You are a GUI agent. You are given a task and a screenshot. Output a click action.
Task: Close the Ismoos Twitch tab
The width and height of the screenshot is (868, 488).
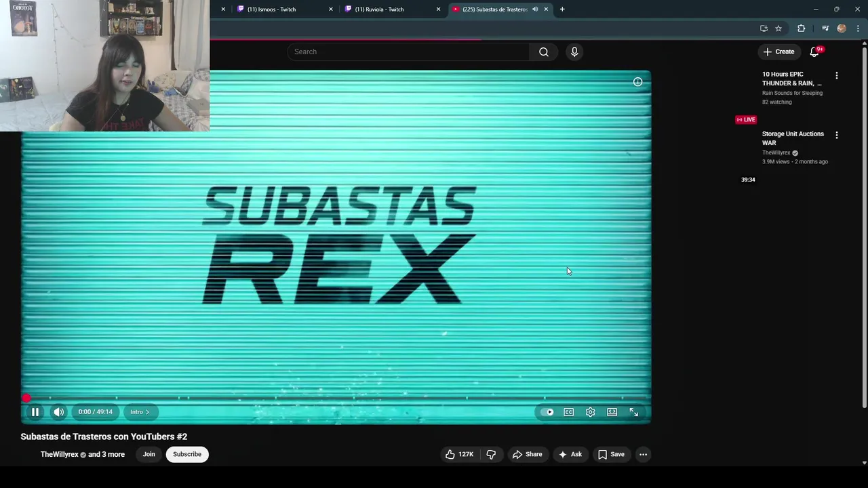coord(331,9)
